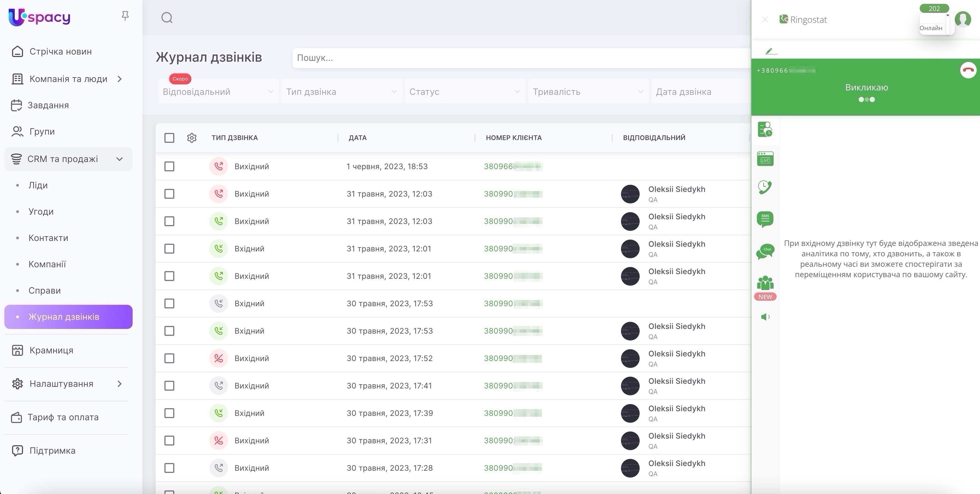Screen dimensions: 980x494
Task: Open the Тип дзвінка filter dropdown
Action: pyautogui.click(x=341, y=92)
